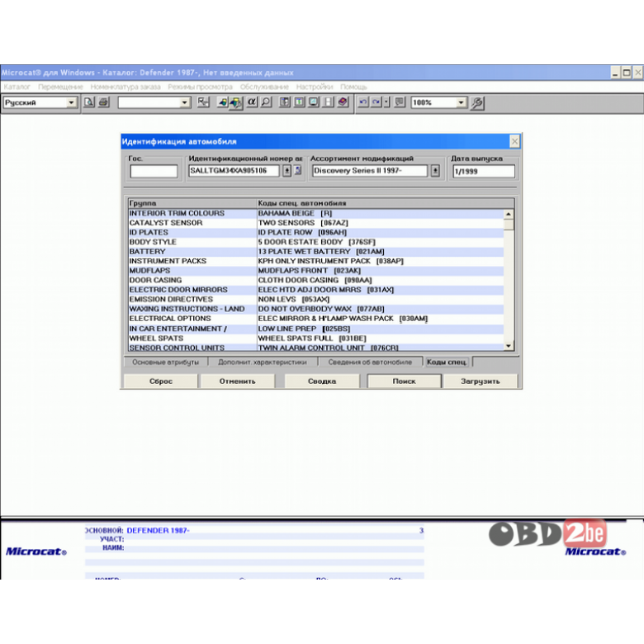The height and width of the screenshot is (644, 644).
Task: Click the Сброс button
Action: pos(161,381)
